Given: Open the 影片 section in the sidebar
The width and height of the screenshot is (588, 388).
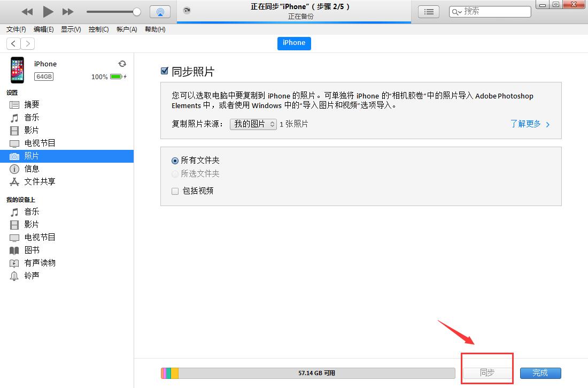Looking at the screenshot, I should 31,130.
